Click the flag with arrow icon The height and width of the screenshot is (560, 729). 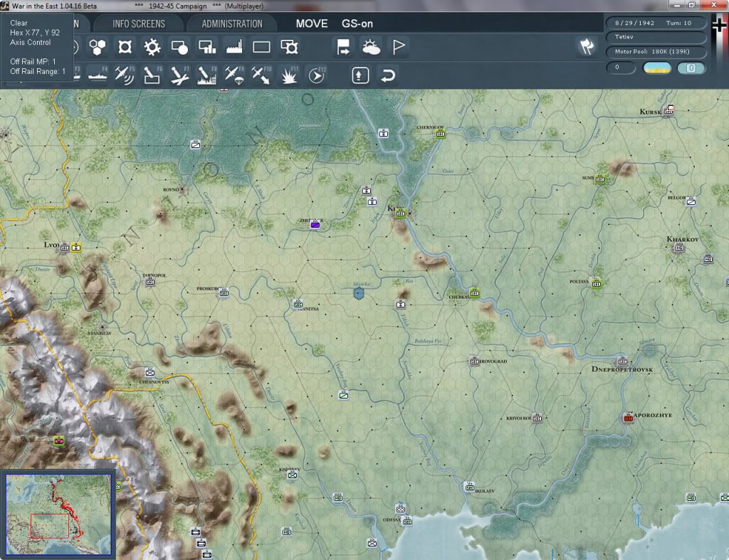click(343, 47)
